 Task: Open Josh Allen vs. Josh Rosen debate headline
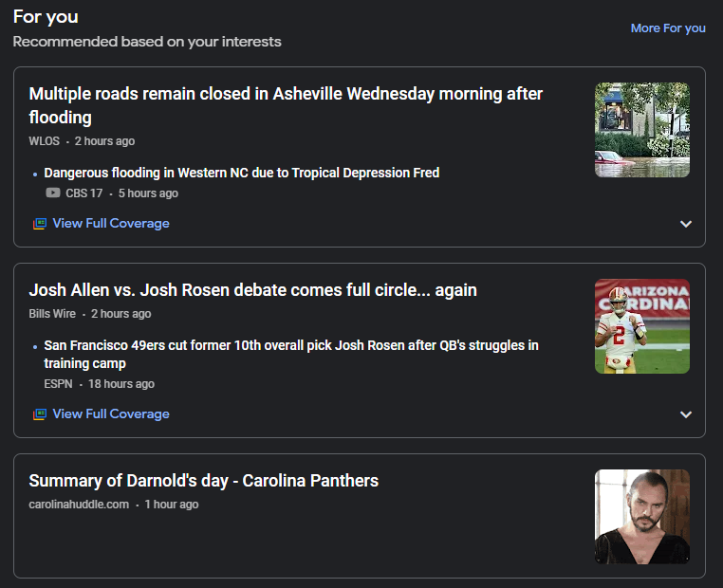click(x=252, y=290)
